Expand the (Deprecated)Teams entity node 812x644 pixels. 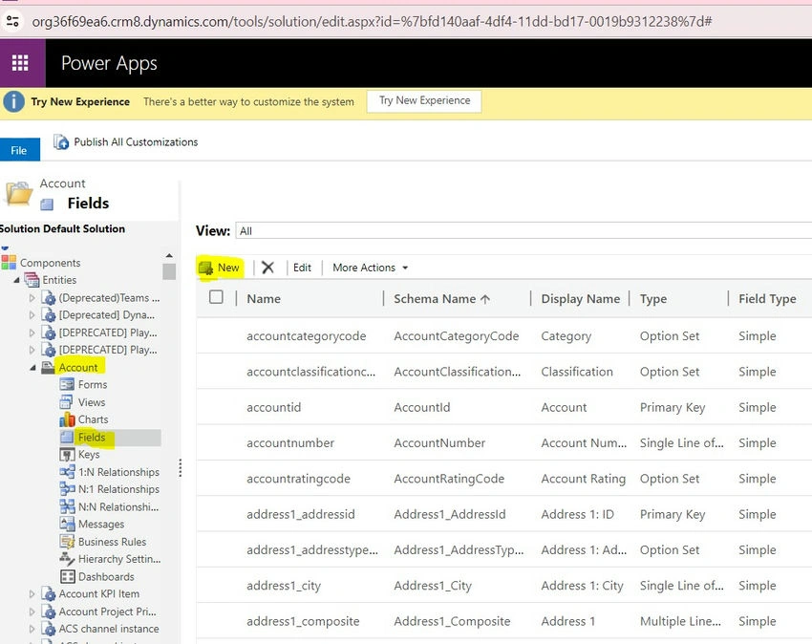coord(32,298)
